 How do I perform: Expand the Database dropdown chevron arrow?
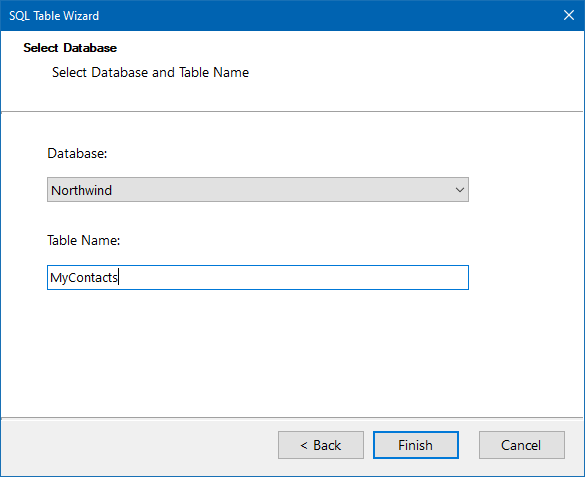pyautogui.click(x=460, y=190)
